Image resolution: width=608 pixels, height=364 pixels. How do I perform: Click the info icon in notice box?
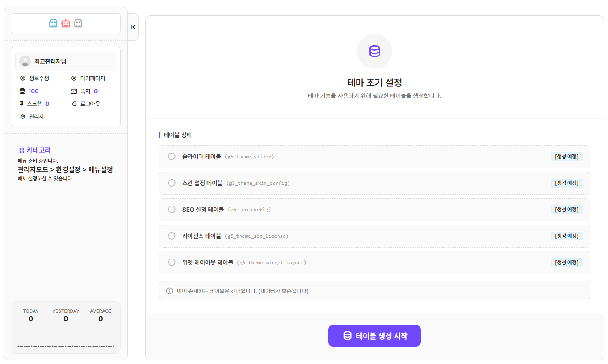(x=169, y=291)
